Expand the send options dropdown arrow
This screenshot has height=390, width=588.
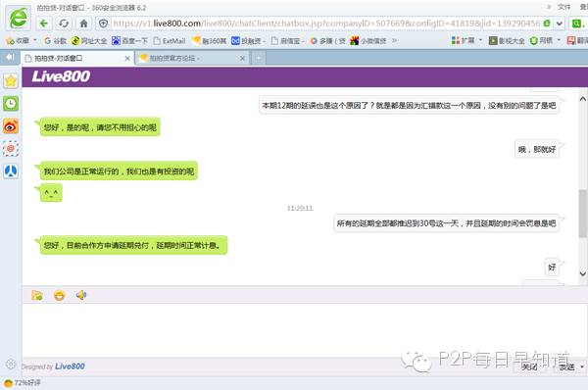click(x=582, y=366)
